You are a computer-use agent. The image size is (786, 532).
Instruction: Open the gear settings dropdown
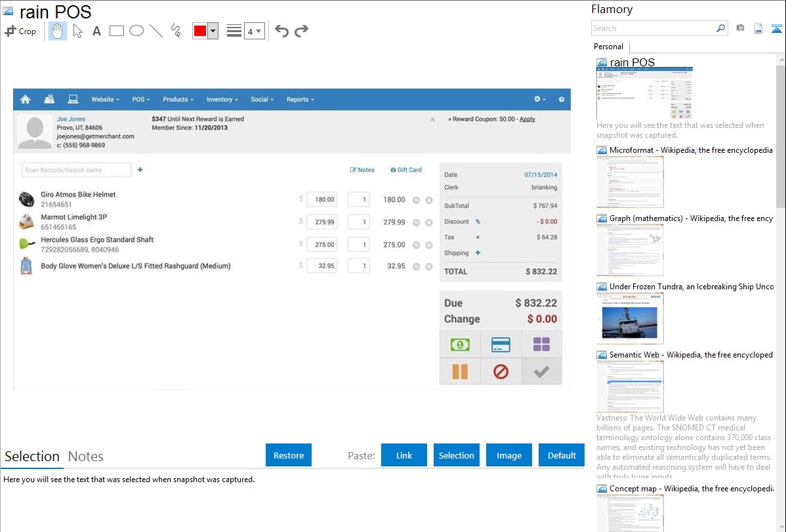tap(540, 99)
